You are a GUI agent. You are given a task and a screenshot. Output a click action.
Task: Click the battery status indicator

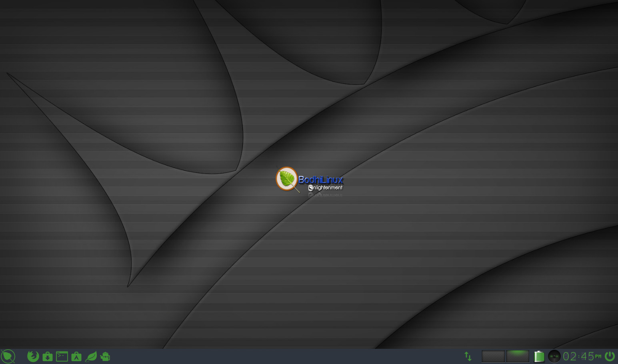click(x=539, y=356)
